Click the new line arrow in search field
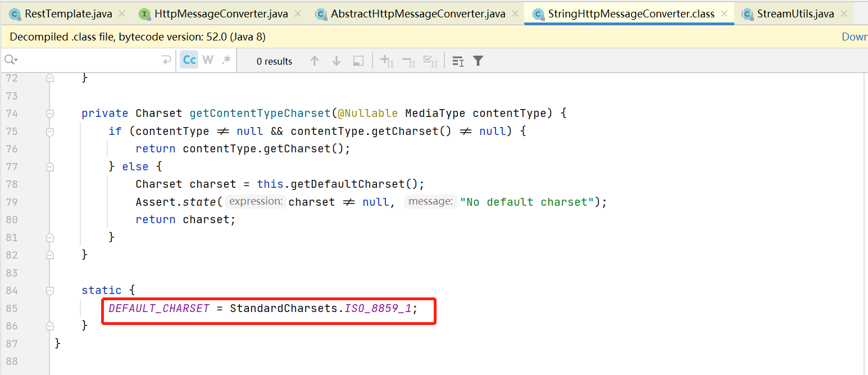The image size is (868, 375). point(166,60)
